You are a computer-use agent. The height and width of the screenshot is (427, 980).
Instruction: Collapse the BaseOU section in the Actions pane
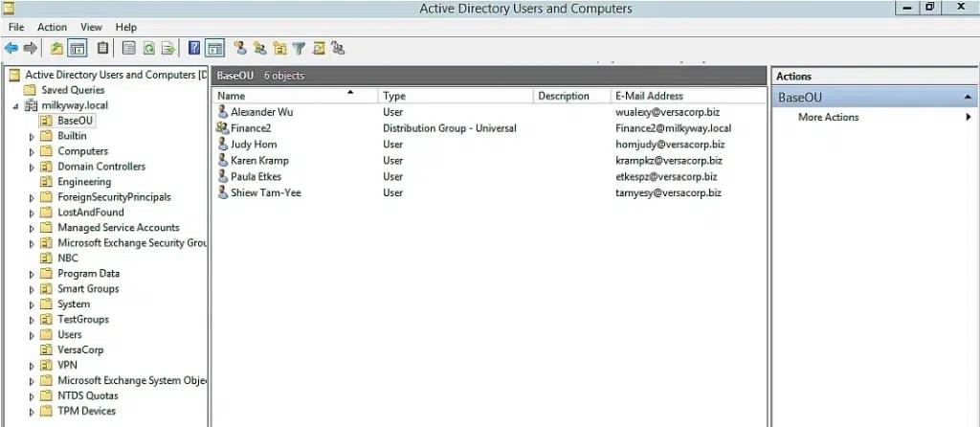point(969,98)
